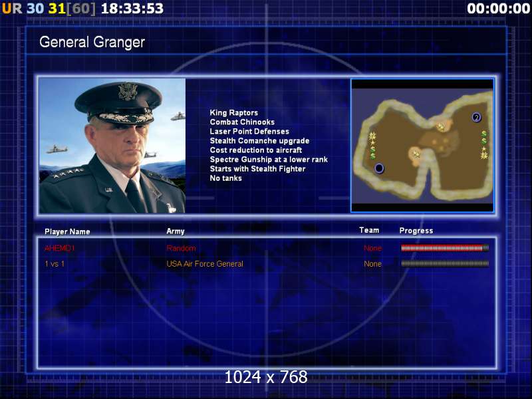Click General Granger's portrait image
Viewport: 532px width, 399px height.
pyautogui.click(x=112, y=146)
